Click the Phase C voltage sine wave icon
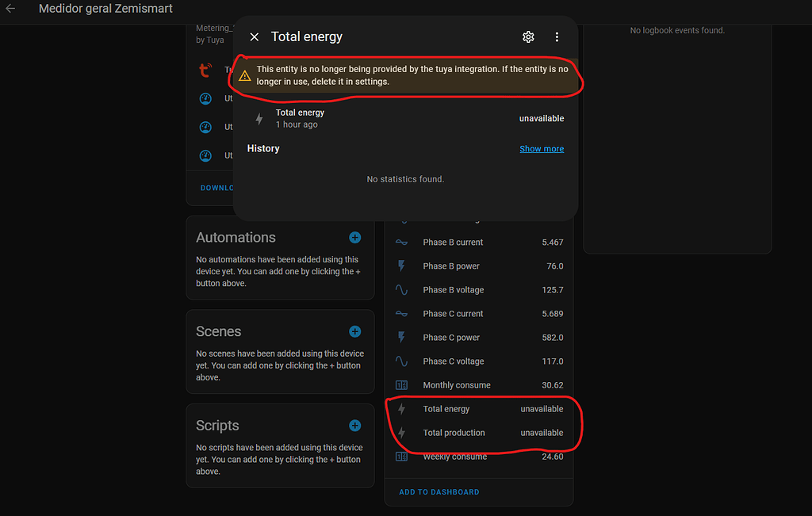Viewport: 812px width, 516px height. point(402,361)
